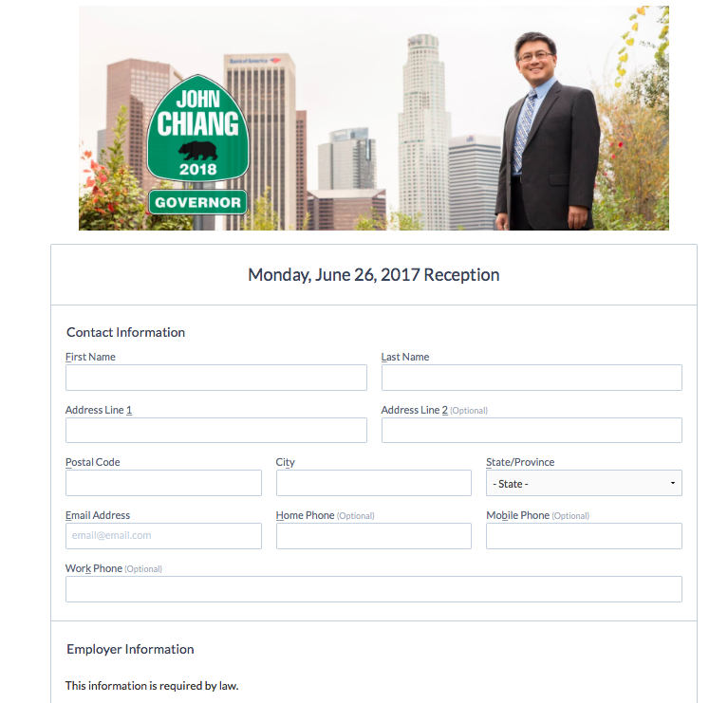The height and width of the screenshot is (703, 728).
Task: Select the Mobile Phone field
Action: point(584,536)
